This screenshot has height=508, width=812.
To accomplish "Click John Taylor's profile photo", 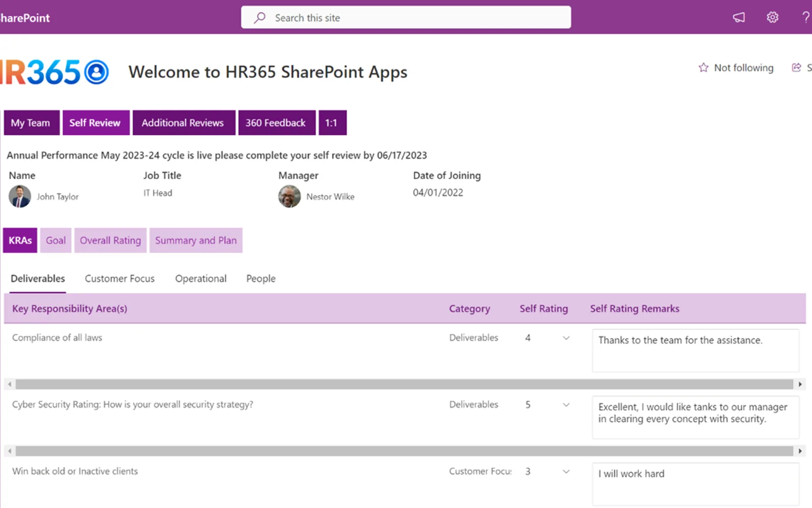I will (x=20, y=197).
